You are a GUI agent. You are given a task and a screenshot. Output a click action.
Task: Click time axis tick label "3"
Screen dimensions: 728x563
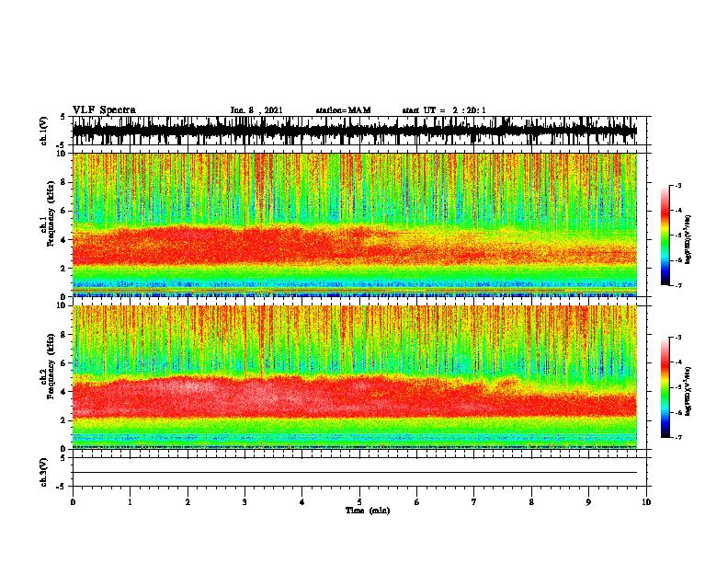pos(245,502)
